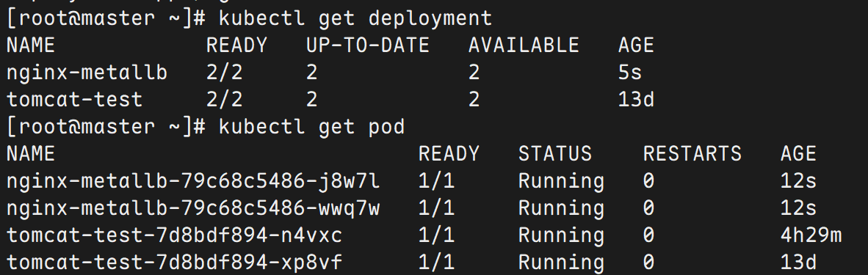Click the pod table NAME column header
The height and width of the screenshot is (275, 868).
click(x=30, y=154)
